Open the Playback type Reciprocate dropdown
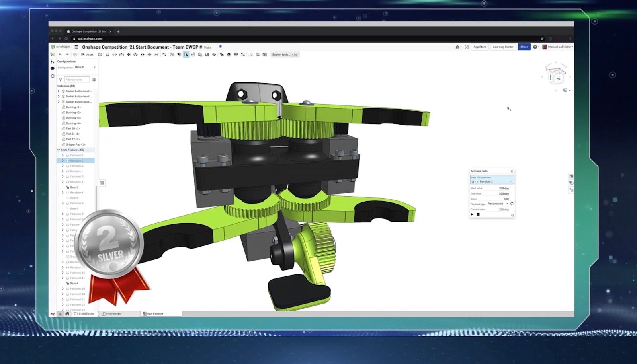 point(498,204)
